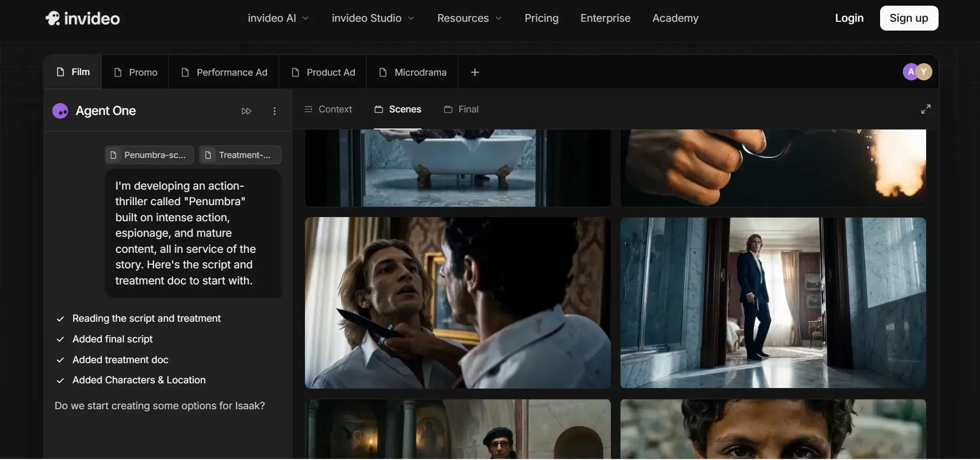Open the man in suit doorway scene
Screen dimensions: 980x460
[x=773, y=303]
